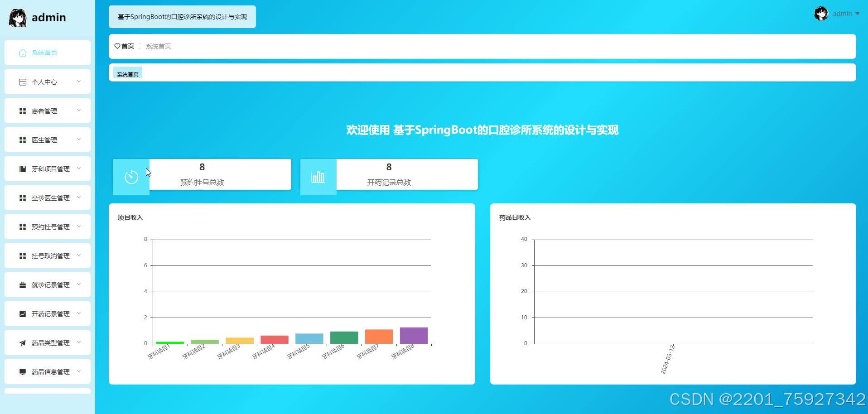Click the 首页 breadcrumb link
This screenshot has width=868, height=414.
tap(128, 46)
